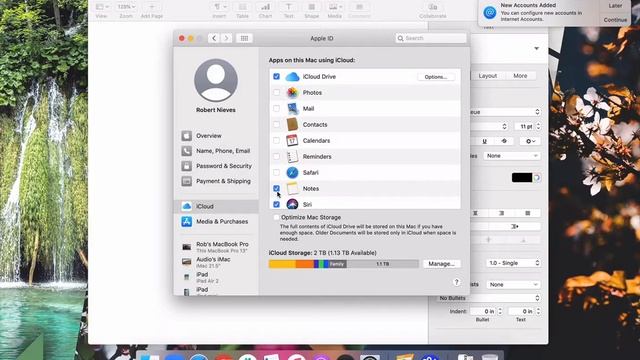Go forward in the Apple ID window
The height and width of the screenshot is (360, 640).
click(x=226, y=38)
